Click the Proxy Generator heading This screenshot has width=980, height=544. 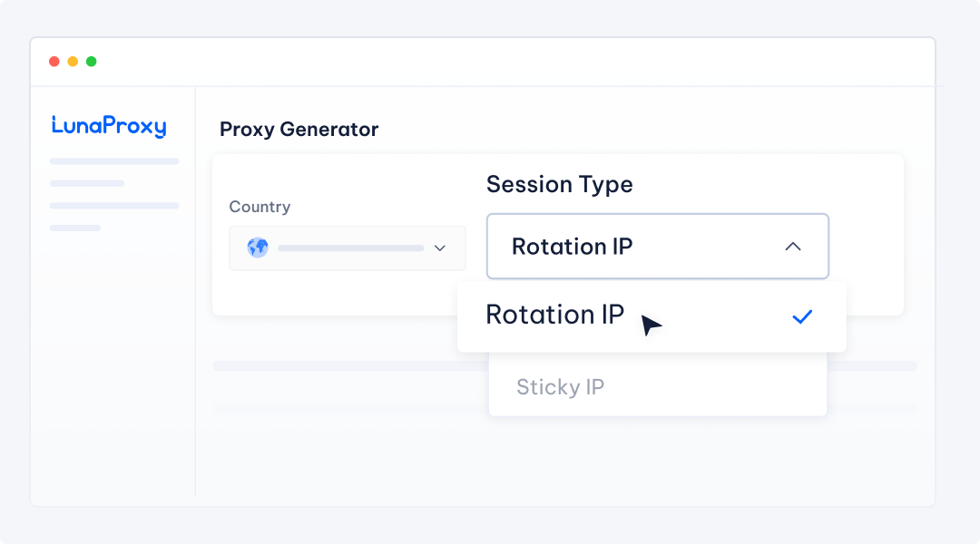[299, 130]
